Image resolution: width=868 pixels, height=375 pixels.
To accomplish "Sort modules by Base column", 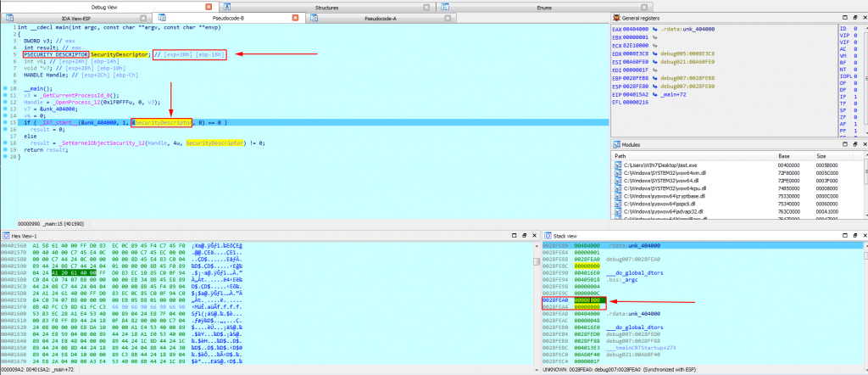I will [x=796, y=156].
